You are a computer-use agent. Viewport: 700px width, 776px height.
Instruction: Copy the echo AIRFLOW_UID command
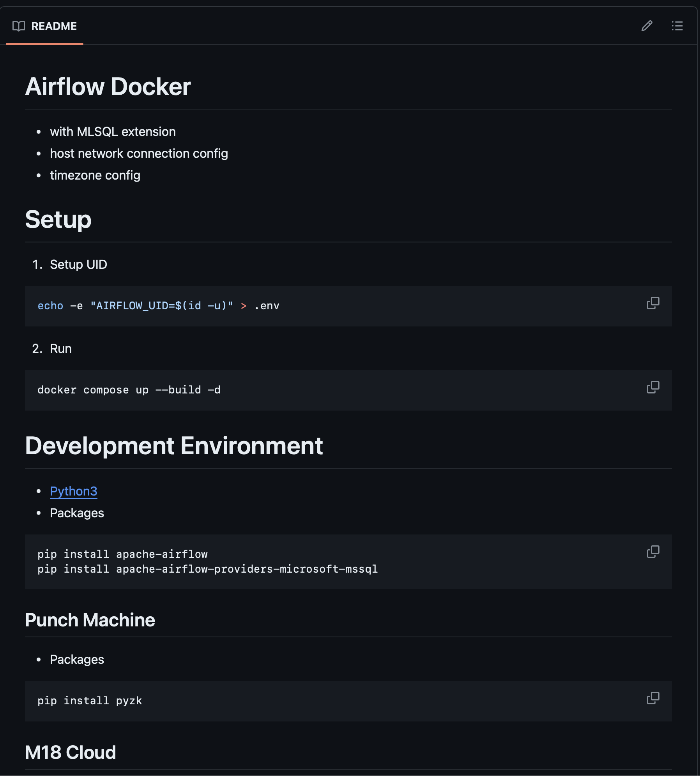(653, 303)
